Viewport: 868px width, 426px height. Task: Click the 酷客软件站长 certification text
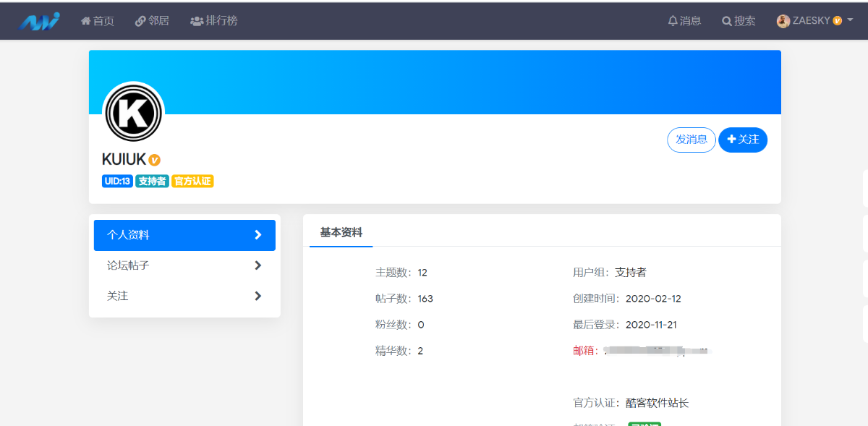[x=658, y=403]
